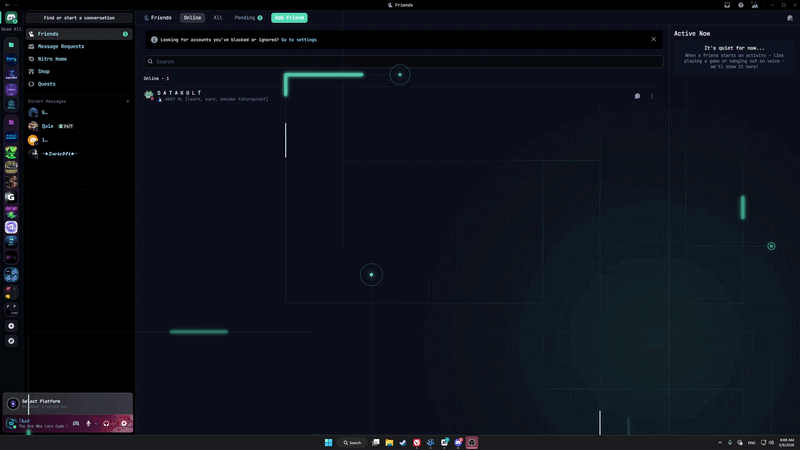
Task: Open Discord from the taskbar
Action: click(x=458, y=443)
